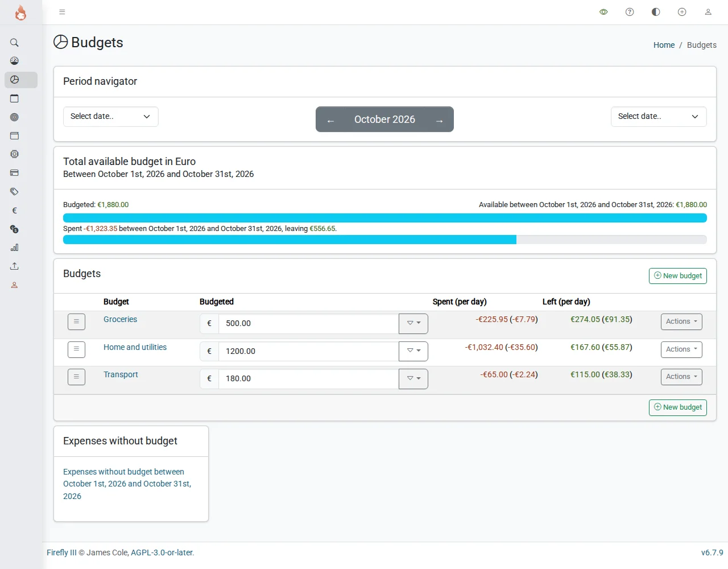Open the Home and utilities amount dropdown arrow
728x569 pixels.
coord(413,351)
